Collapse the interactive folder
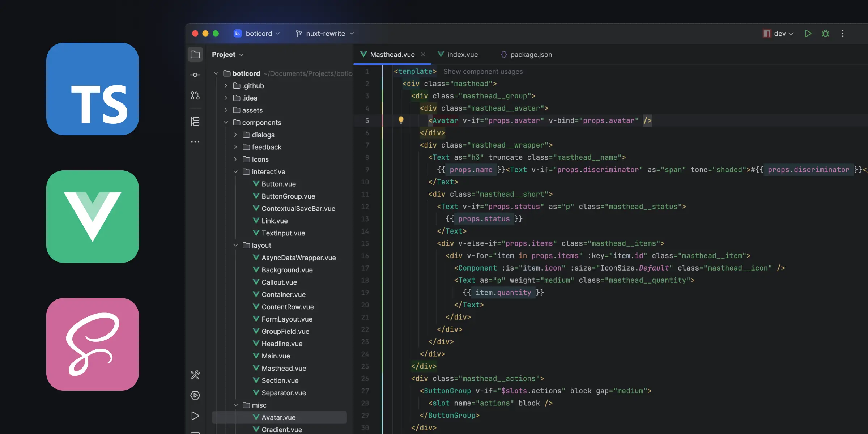Viewport: 868px width, 434px height. [x=235, y=172]
